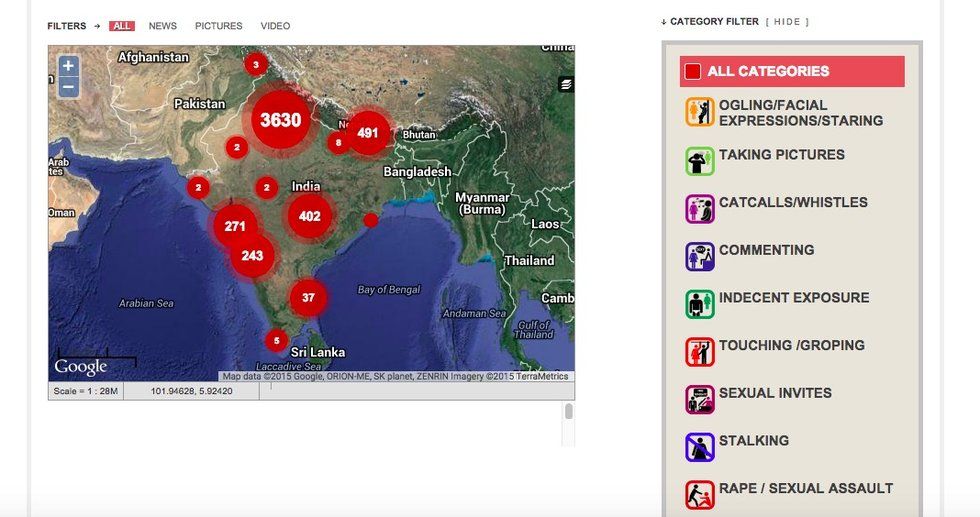Choose the Commenting category icon

pos(699,257)
